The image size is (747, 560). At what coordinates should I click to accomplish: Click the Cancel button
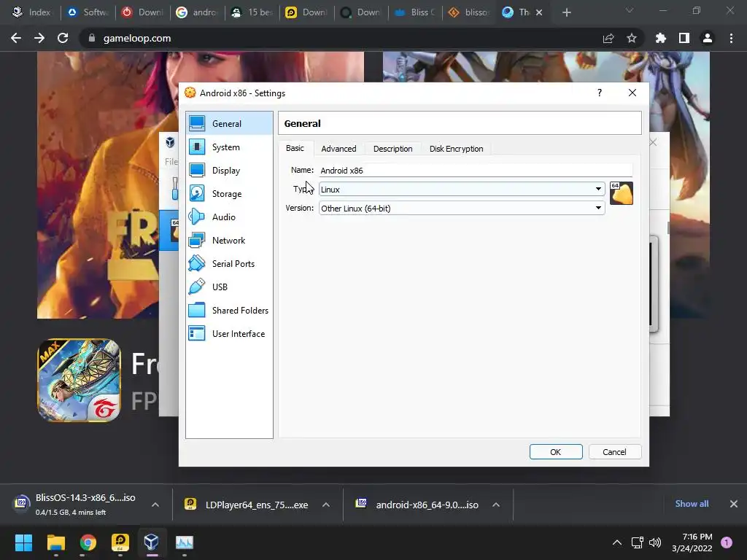point(614,452)
